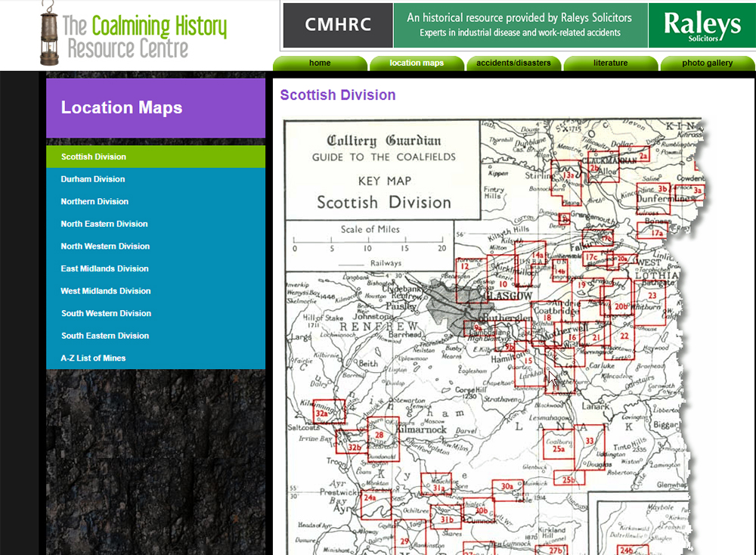The height and width of the screenshot is (555, 756).
Task: Click the Raleys historical resource banner text
Action: pyautogui.click(x=519, y=25)
